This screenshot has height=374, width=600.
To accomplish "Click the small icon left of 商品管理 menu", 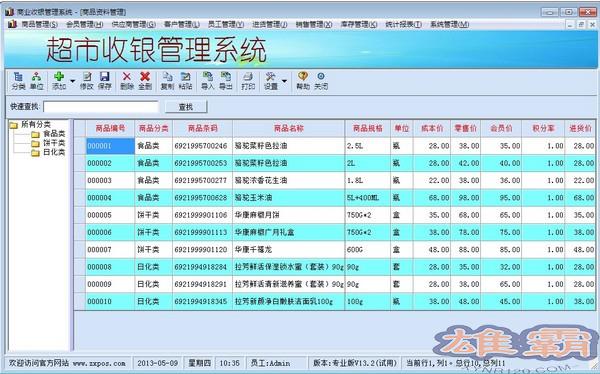I will coord(12,24).
